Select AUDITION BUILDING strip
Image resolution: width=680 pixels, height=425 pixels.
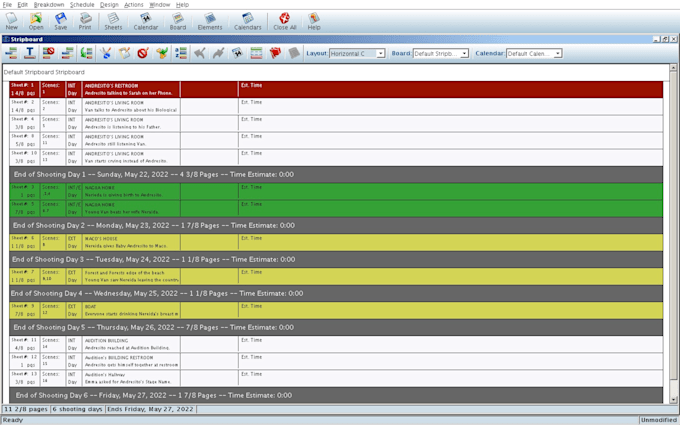(x=336, y=344)
